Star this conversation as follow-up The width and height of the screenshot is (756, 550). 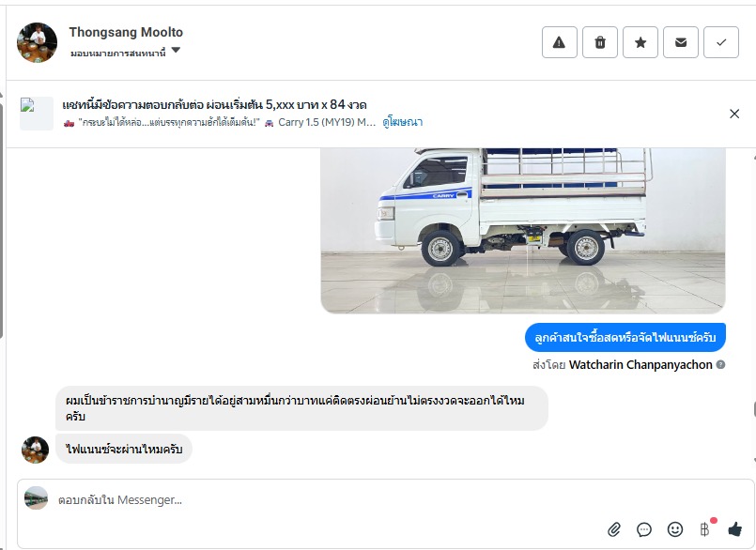click(x=640, y=42)
